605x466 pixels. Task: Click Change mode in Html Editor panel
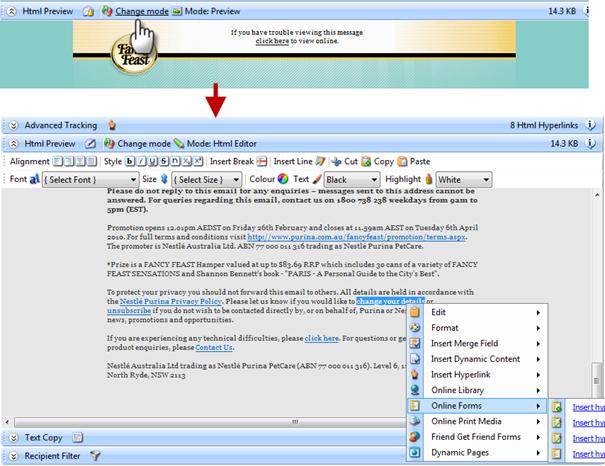[144, 144]
